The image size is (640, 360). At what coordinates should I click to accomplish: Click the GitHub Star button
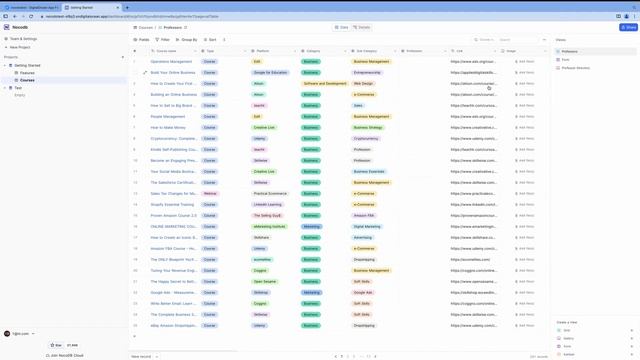tap(56, 345)
